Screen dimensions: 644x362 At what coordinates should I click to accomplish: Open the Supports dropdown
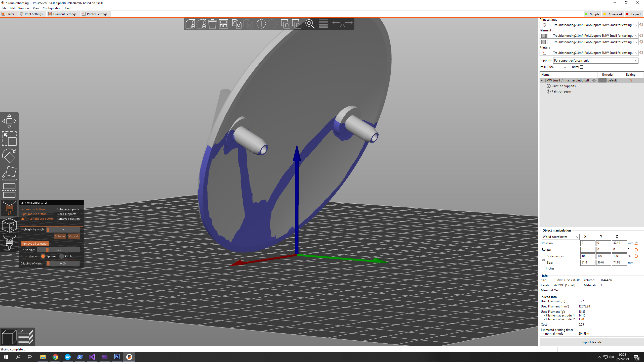[596, 60]
